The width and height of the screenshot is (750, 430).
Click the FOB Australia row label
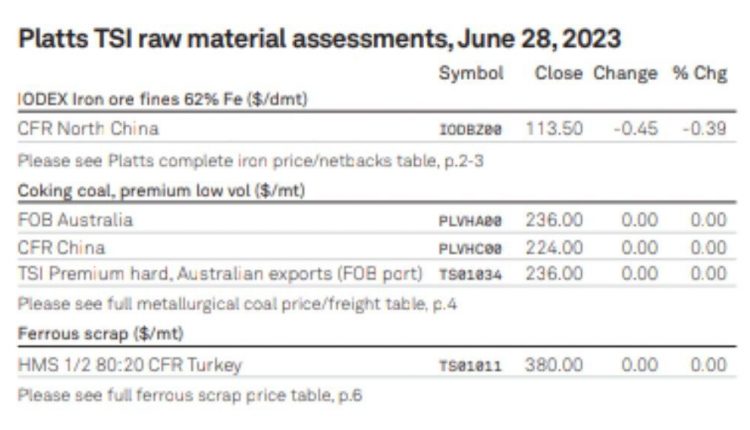coord(75,220)
